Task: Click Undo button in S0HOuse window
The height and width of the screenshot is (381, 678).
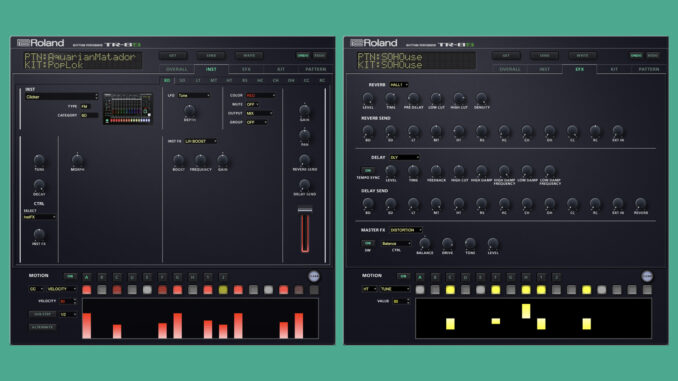Action: (x=636, y=56)
